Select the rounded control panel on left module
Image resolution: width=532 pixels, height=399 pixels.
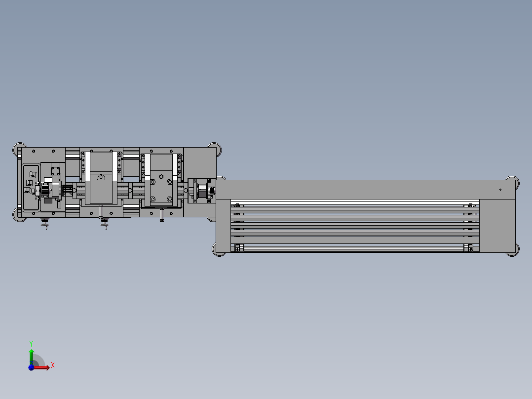point(31,188)
